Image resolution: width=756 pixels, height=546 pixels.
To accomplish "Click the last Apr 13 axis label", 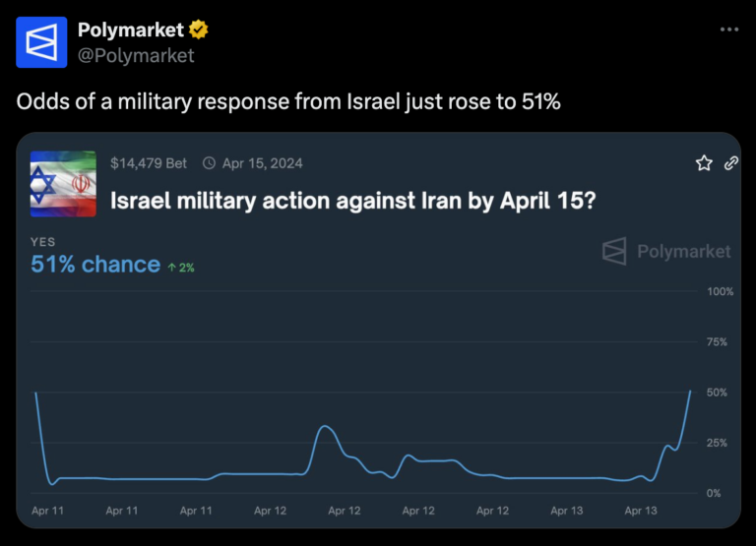I will 641,511.
